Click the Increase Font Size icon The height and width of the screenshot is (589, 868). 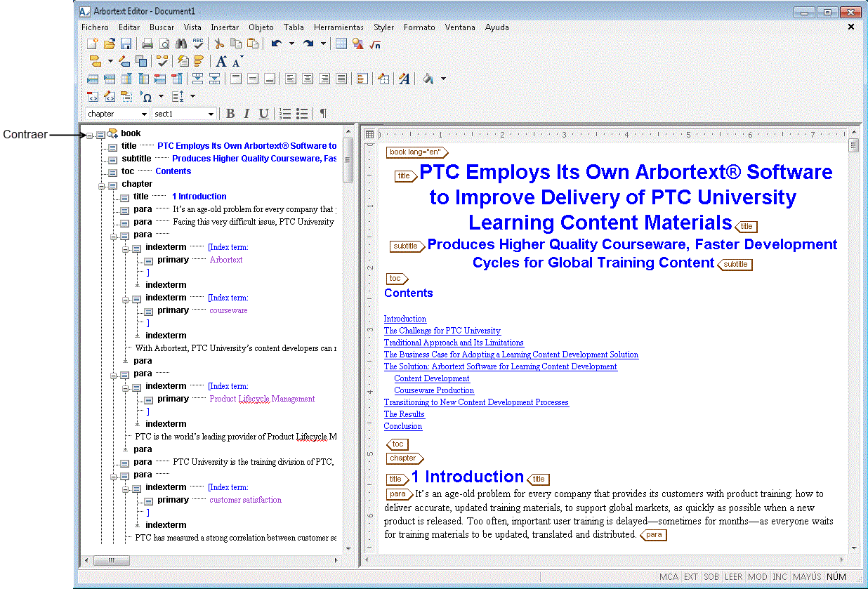point(221,61)
